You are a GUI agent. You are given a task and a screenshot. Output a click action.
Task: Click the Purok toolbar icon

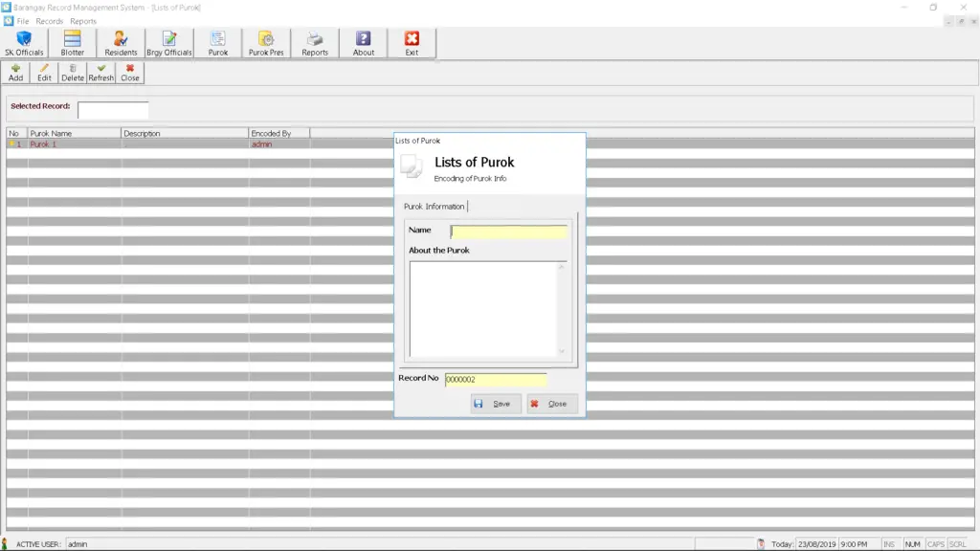218,42
